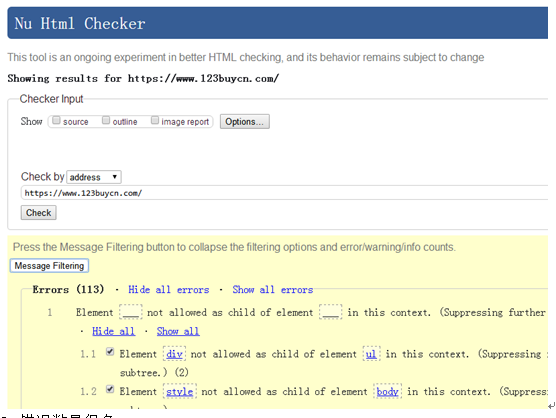Image resolution: width=556 pixels, height=418 pixels.
Task: Click Hide all errors link
Action: pos(168,290)
